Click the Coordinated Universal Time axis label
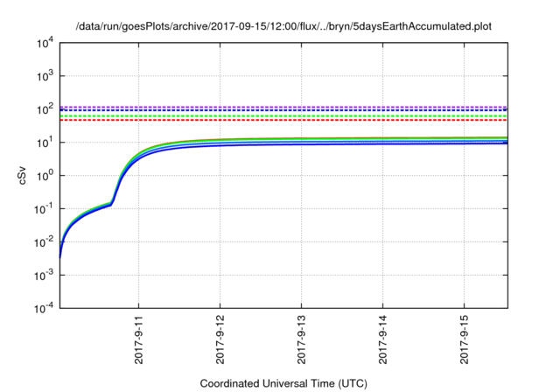 tap(283, 383)
